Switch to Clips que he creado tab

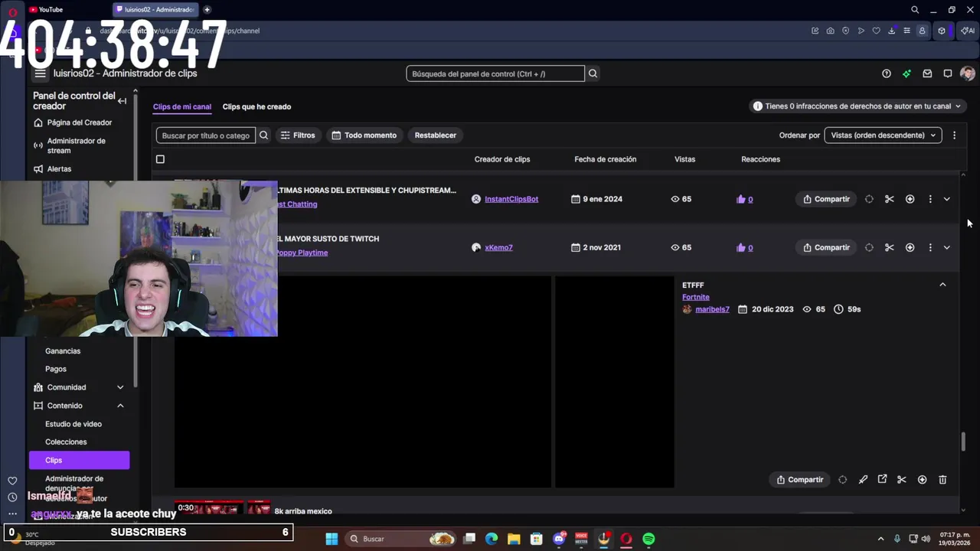pyautogui.click(x=256, y=107)
